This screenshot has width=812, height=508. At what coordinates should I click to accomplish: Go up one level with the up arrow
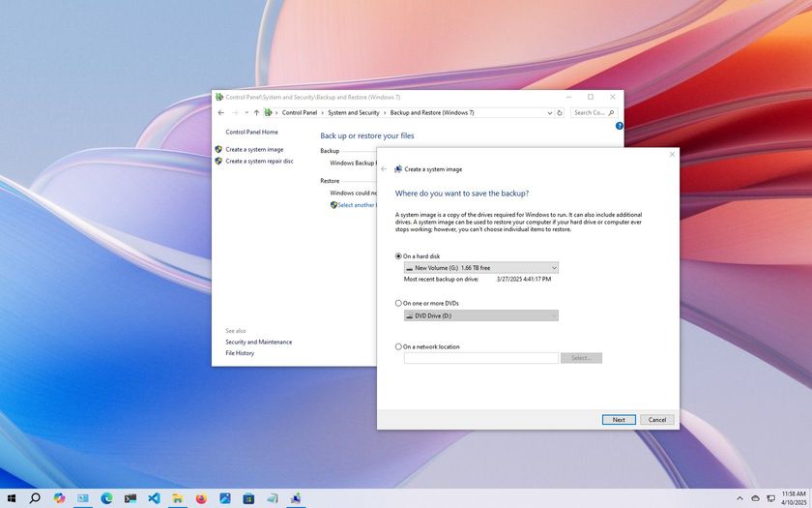[256, 113]
